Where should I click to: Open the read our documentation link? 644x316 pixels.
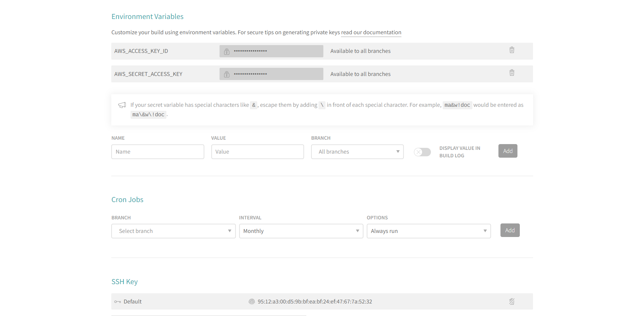[371, 33]
